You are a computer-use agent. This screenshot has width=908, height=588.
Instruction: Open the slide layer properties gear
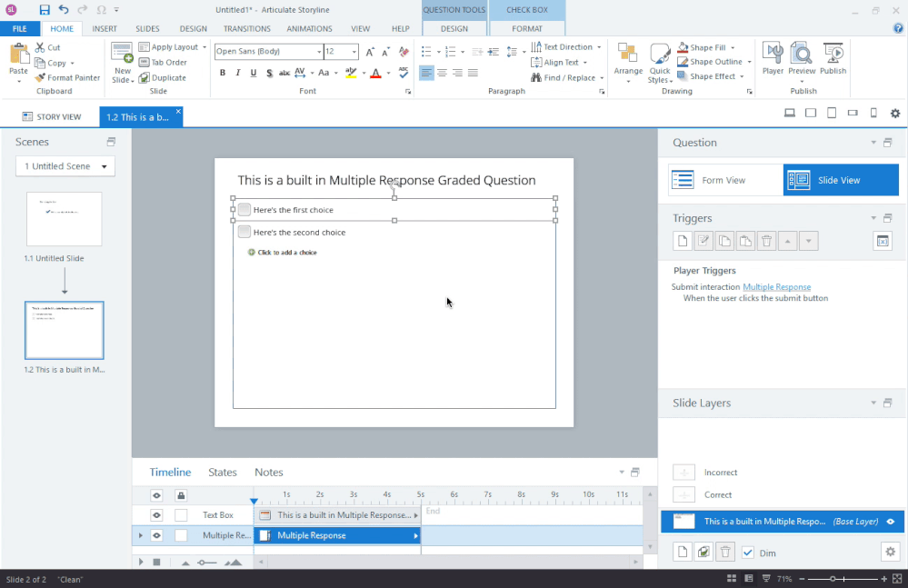(890, 552)
